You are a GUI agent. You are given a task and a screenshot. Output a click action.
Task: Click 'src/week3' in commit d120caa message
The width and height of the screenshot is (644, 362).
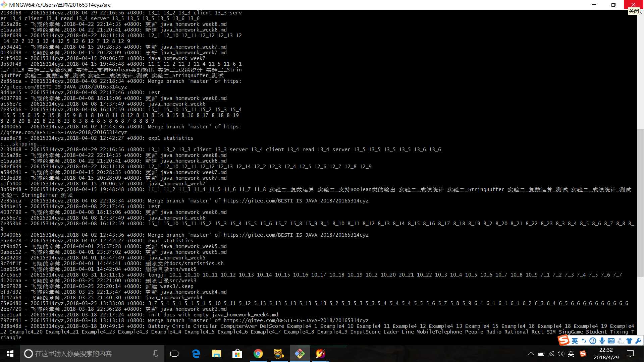182,281
